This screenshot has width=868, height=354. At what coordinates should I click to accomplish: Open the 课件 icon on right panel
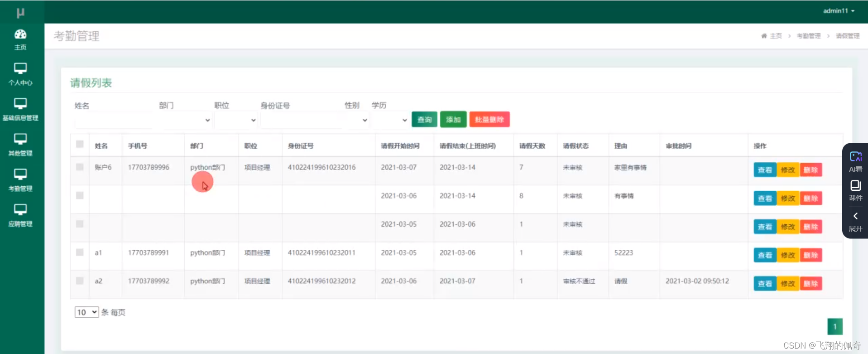(x=855, y=190)
